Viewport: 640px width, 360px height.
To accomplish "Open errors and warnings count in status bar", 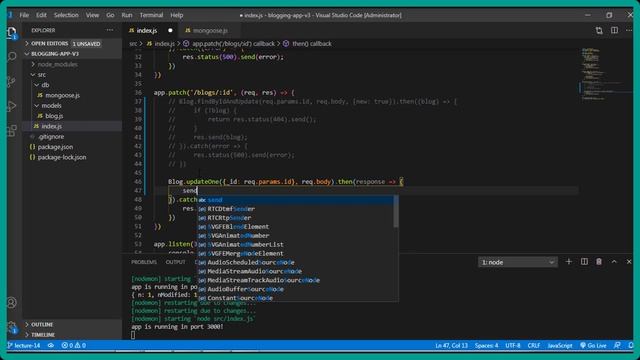I will pos(73,345).
